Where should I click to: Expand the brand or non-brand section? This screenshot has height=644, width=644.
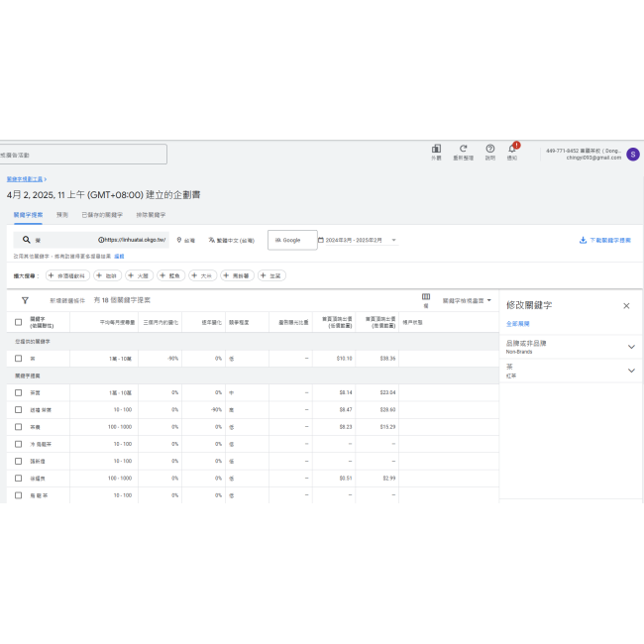pyautogui.click(x=631, y=347)
